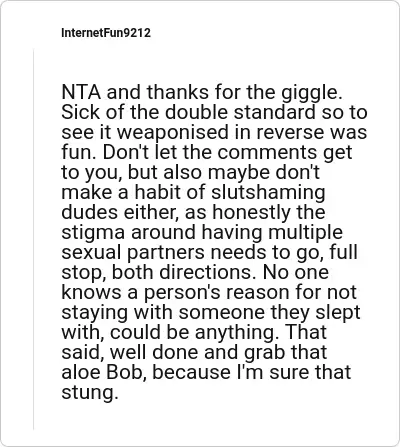Click the word "stigma" in the comment

(x=93, y=233)
